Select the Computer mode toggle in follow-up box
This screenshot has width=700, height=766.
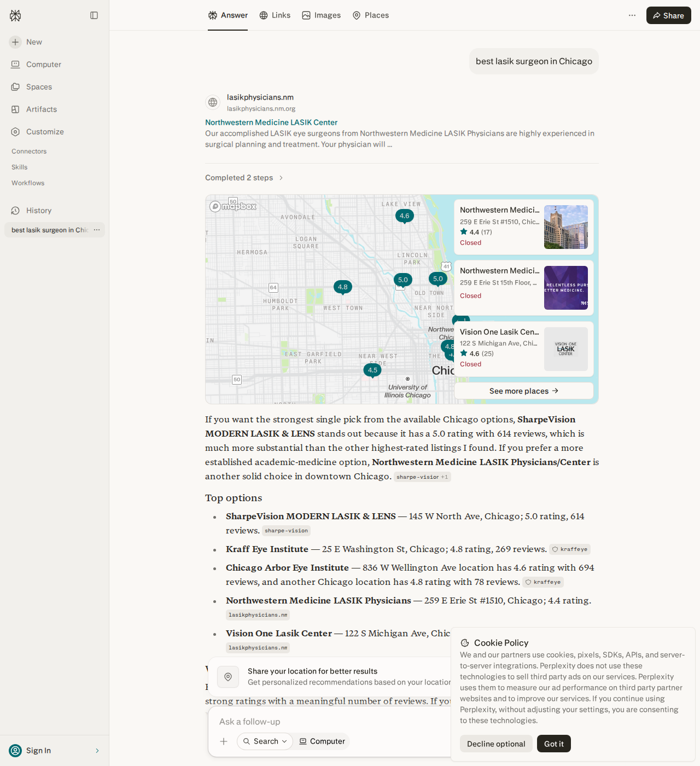click(322, 741)
